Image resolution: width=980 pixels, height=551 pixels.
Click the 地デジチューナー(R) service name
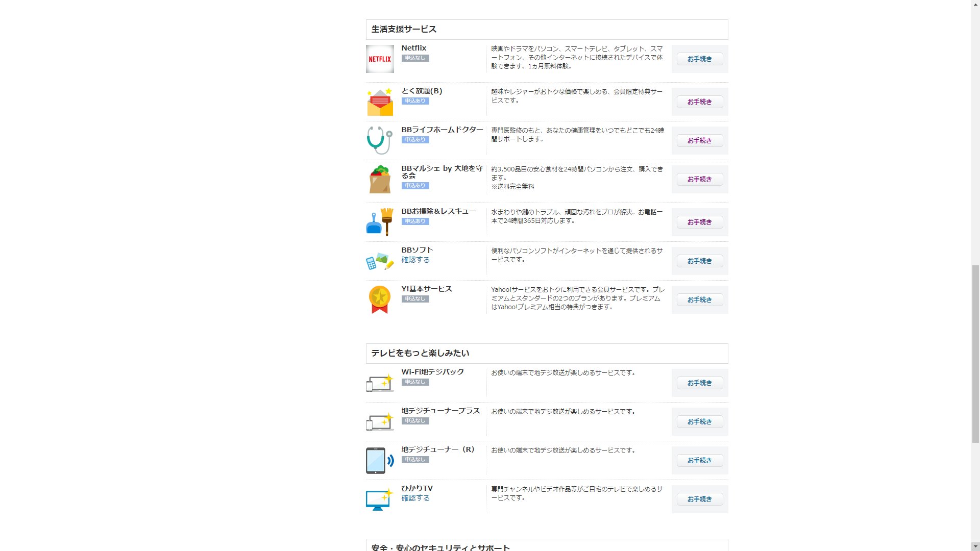tap(438, 449)
